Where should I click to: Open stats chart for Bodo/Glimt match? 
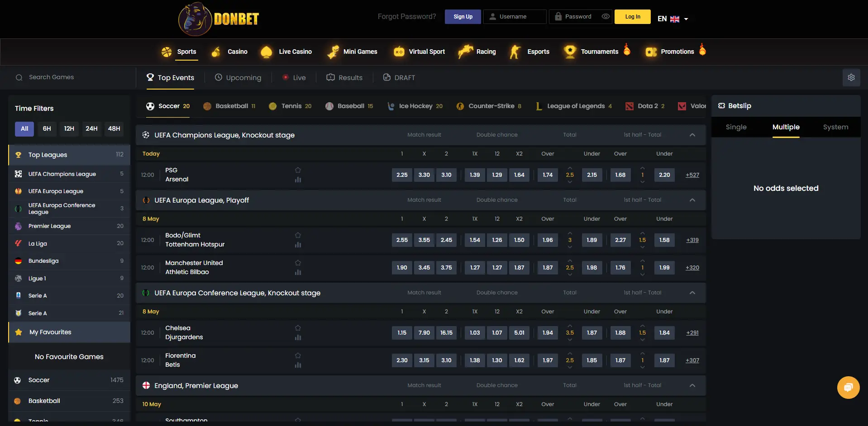tap(298, 245)
